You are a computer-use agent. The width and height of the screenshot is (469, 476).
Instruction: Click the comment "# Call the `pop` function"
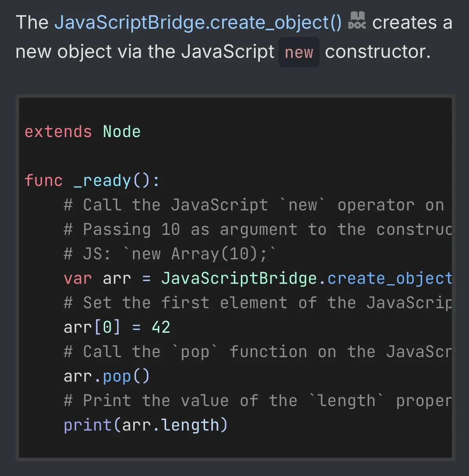click(x=185, y=352)
